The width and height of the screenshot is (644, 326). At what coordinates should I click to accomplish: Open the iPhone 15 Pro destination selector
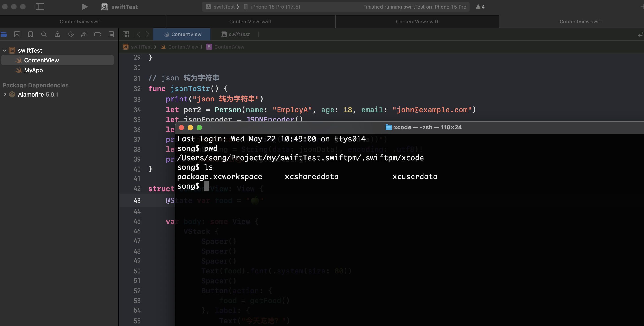tap(275, 7)
